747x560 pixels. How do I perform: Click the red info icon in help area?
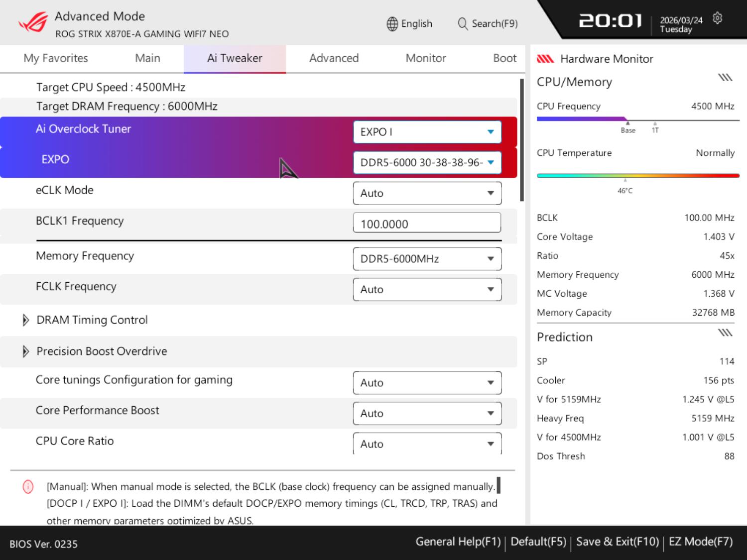click(x=28, y=487)
